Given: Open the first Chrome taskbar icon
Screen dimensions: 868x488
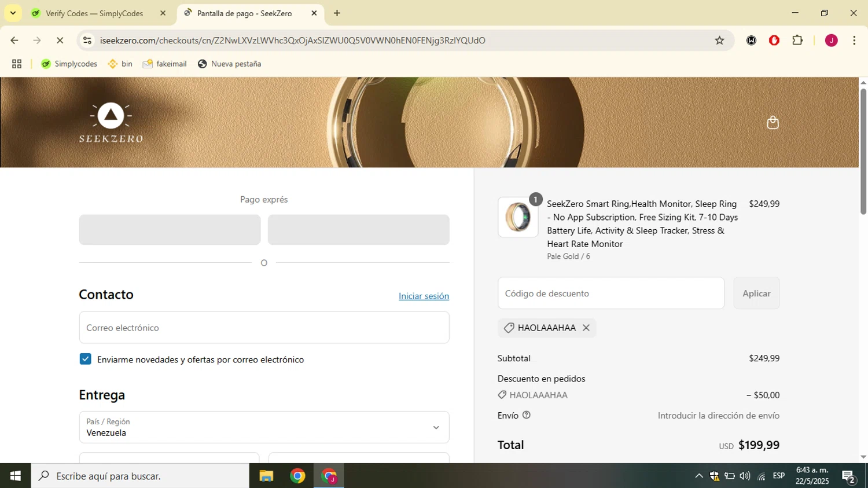Looking at the screenshot, I should click(x=297, y=476).
